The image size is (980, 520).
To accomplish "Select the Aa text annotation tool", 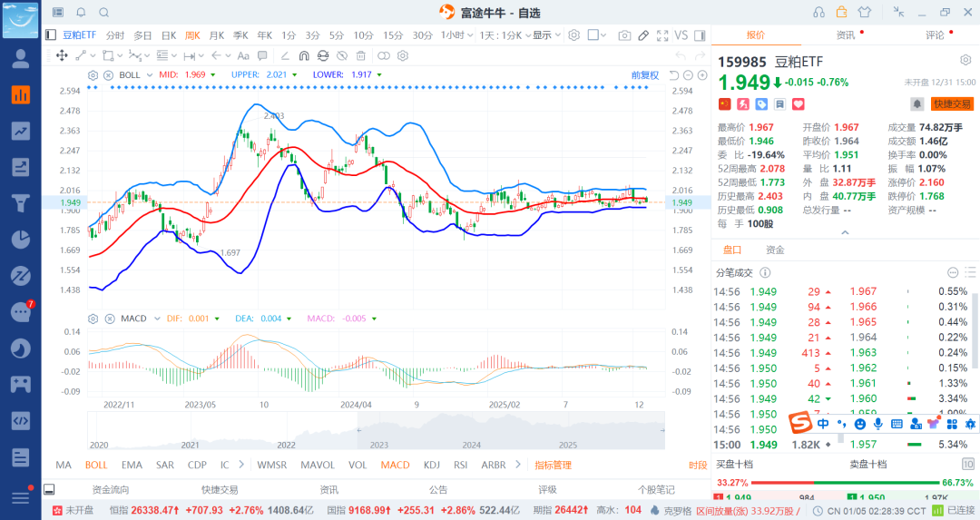I will [x=243, y=55].
